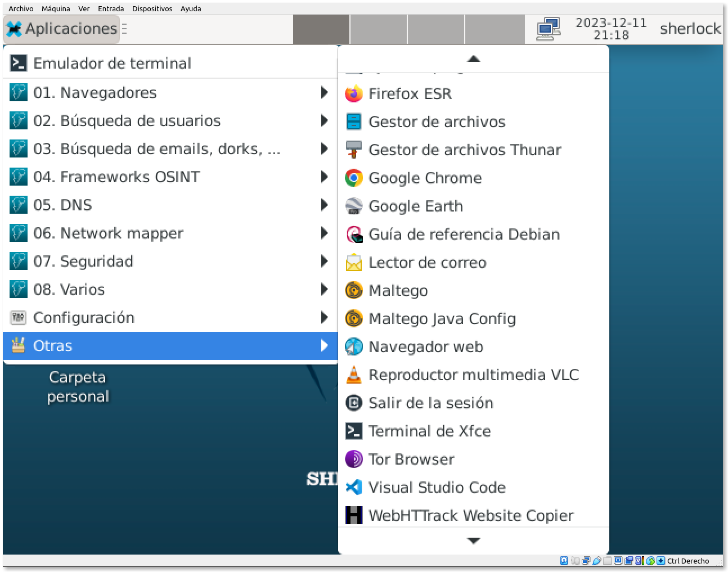Open Maltego Java Config entry
Image resolution: width=728 pixels, height=572 pixels.
pyautogui.click(x=474, y=318)
